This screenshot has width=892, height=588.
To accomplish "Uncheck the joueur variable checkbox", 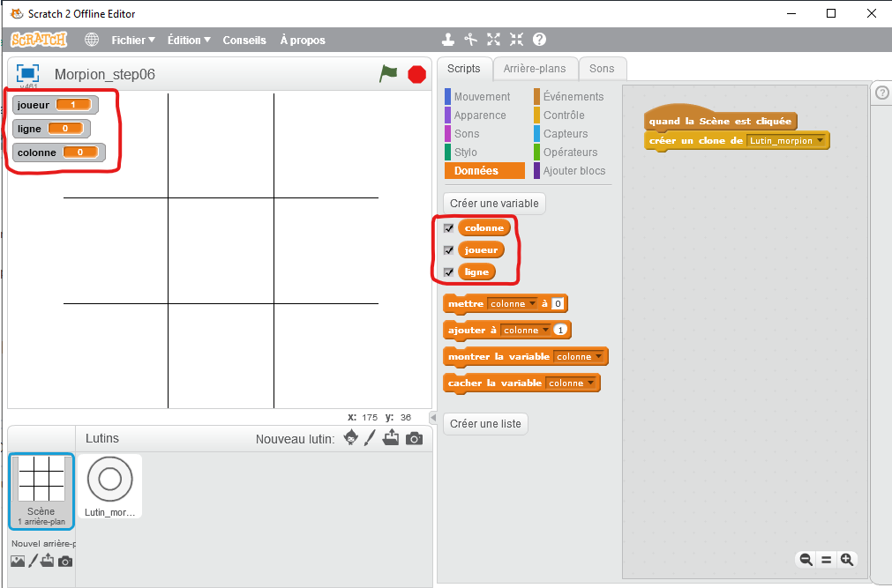I will [x=448, y=250].
